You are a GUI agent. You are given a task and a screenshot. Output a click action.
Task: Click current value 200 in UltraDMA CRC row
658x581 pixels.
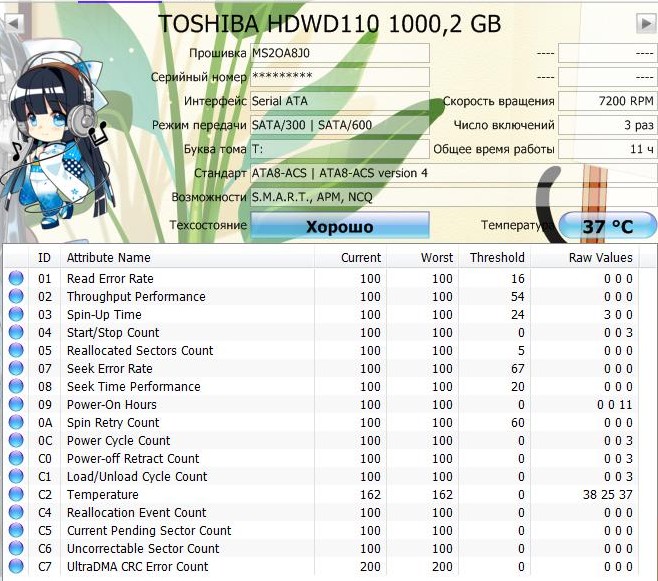click(370, 567)
